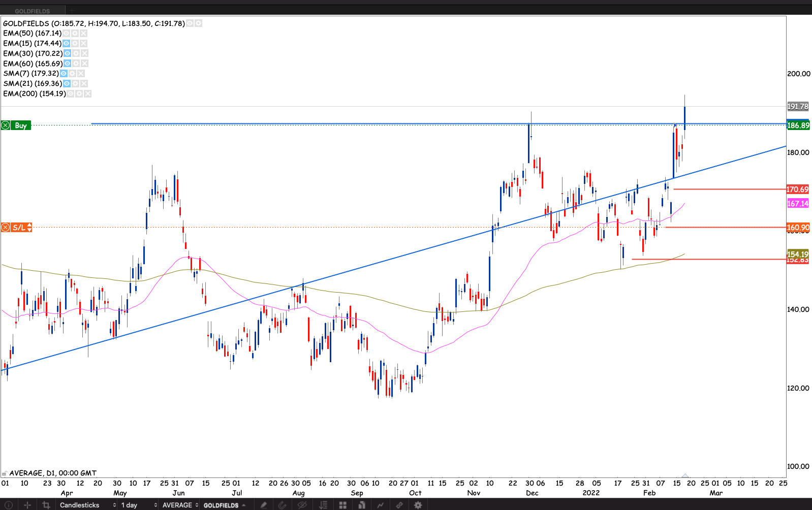812x510 pixels.
Task: Open the pencil drawing tool
Action: [263, 505]
